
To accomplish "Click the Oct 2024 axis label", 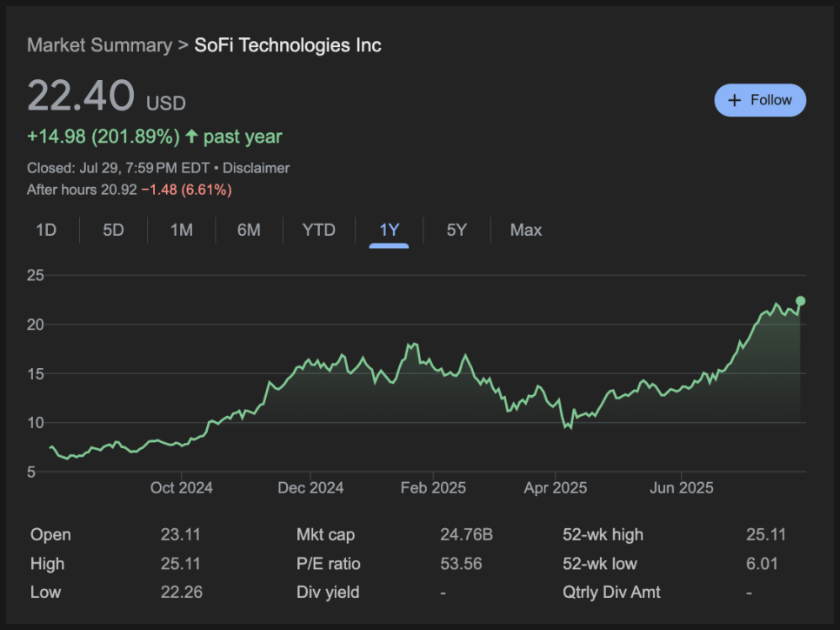I will point(181,488).
